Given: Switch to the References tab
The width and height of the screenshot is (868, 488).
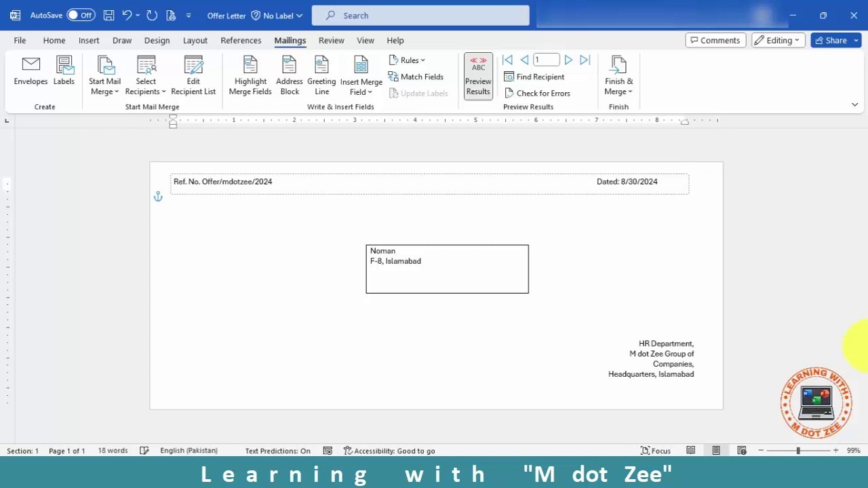Looking at the screenshot, I should click(x=241, y=41).
